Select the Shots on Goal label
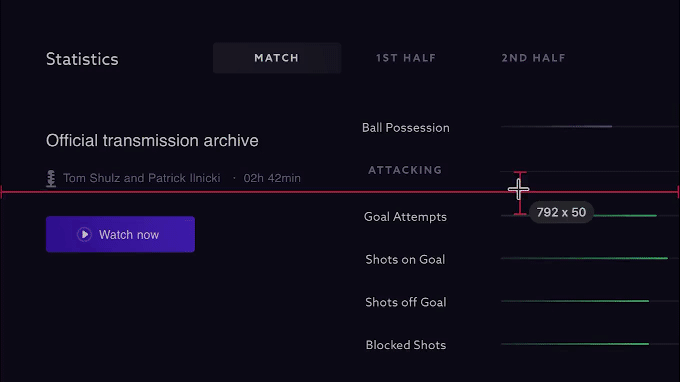 [405, 259]
